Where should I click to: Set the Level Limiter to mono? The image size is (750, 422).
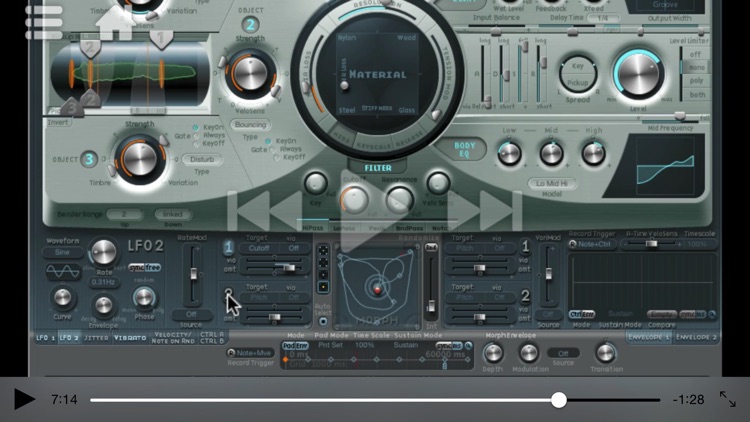[x=696, y=67]
